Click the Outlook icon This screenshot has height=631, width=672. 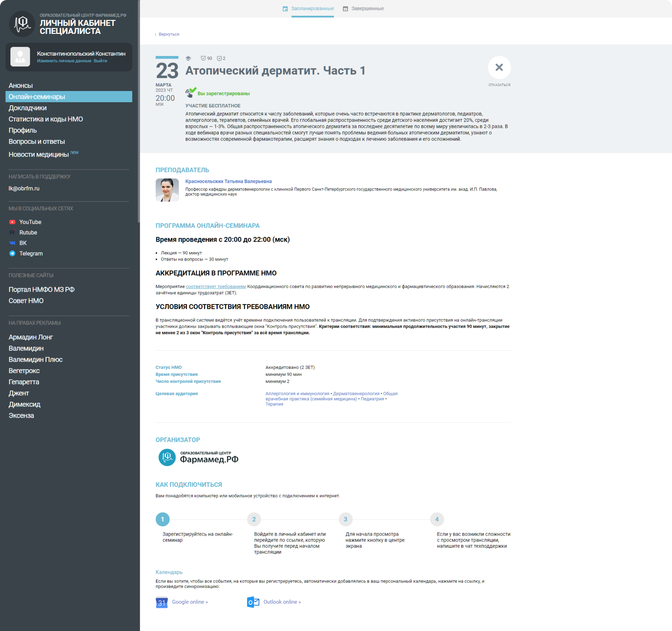253,602
